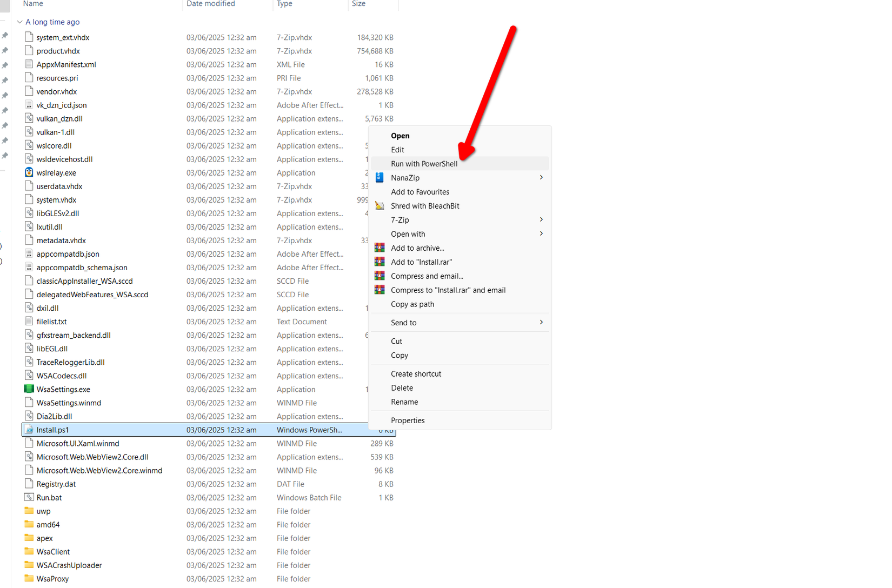Click a pin icon in the left sidebar
Viewport: 892px width, 588px height.
[5, 35]
